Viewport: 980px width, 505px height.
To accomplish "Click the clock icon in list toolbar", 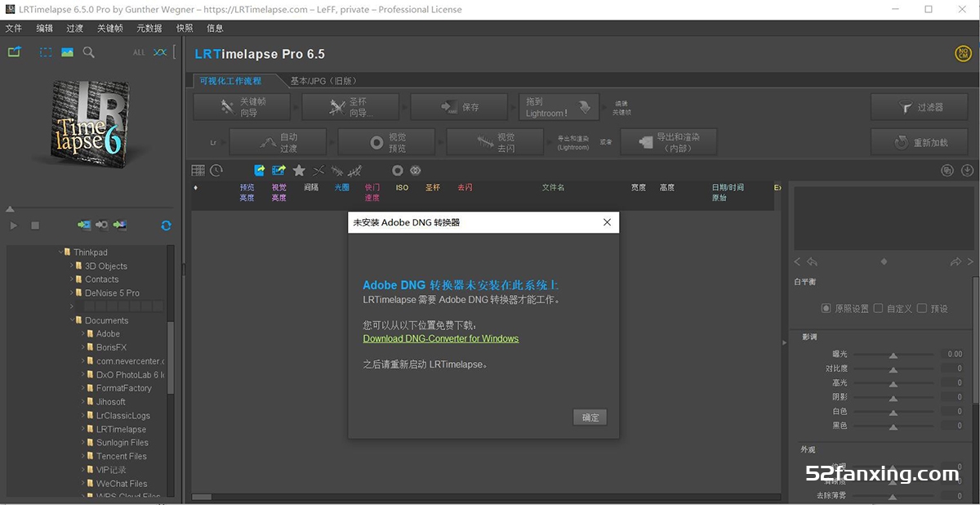I will (x=216, y=171).
